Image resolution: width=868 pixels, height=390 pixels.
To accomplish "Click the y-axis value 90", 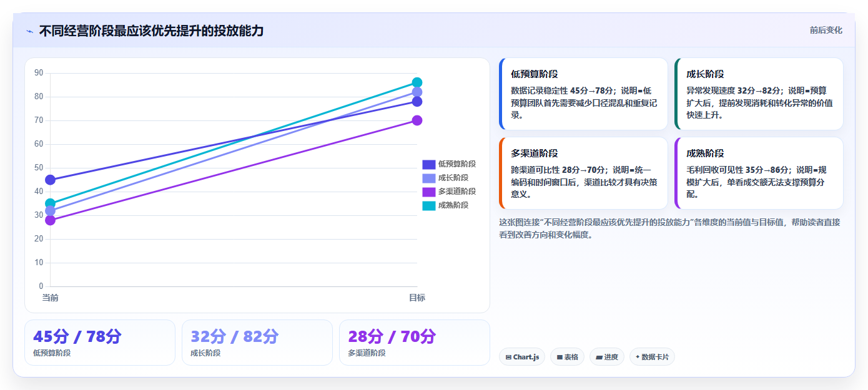I will [39, 73].
